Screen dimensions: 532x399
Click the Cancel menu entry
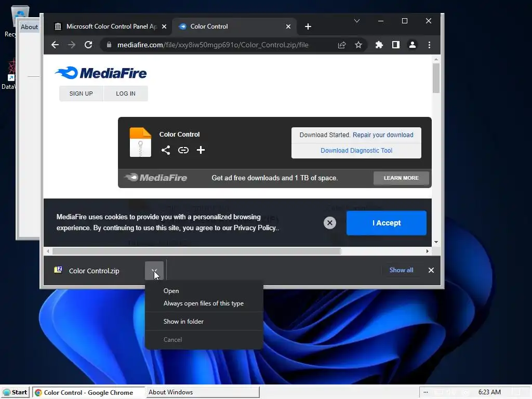(x=204, y=340)
